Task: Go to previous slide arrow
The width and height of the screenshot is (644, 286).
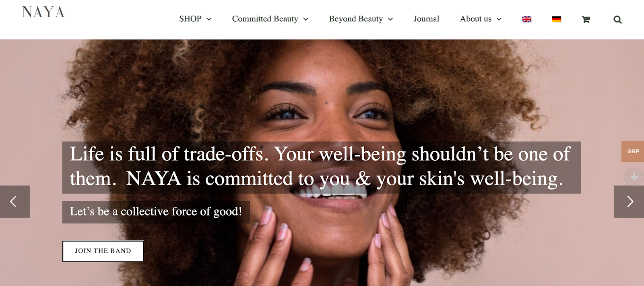Action: click(x=14, y=202)
